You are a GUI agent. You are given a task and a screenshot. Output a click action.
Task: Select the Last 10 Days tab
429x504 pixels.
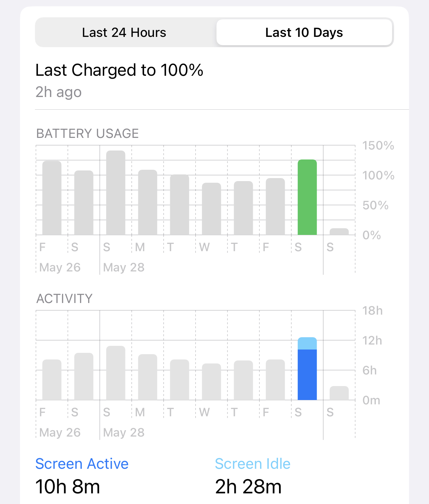[x=304, y=33]
